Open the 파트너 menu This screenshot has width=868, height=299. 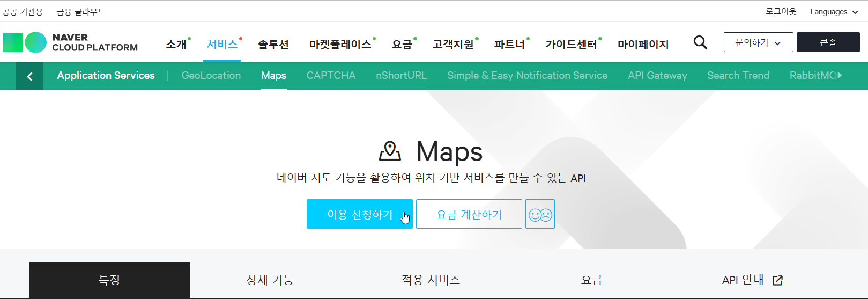click(509, 44)
